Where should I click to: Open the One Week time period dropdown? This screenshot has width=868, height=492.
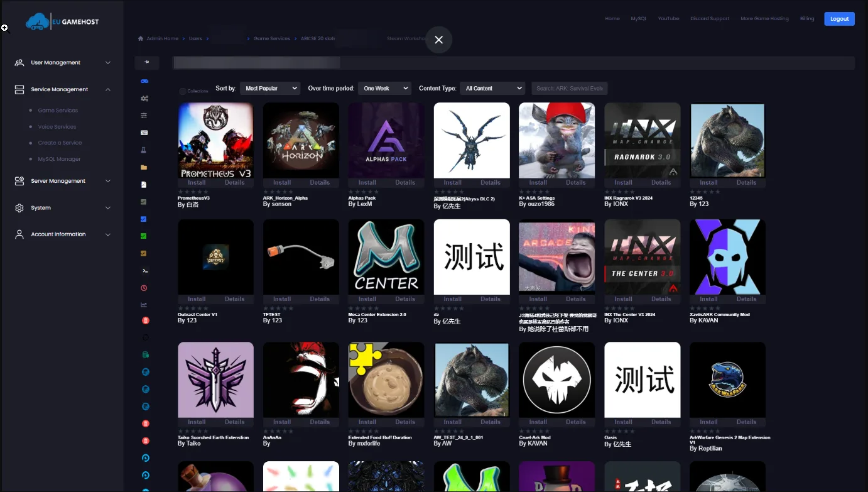(x=384, y=89)
